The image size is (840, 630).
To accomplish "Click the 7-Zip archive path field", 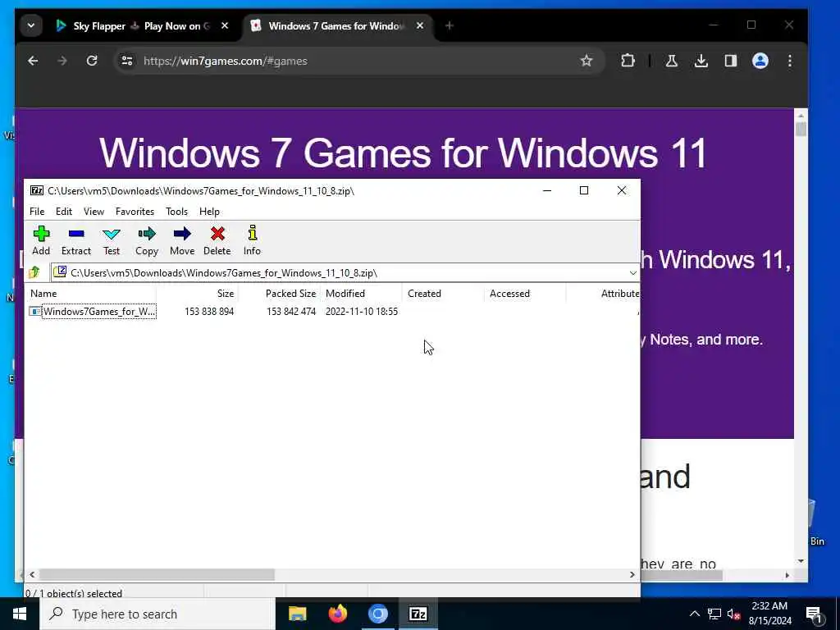I will pos(340,273).
